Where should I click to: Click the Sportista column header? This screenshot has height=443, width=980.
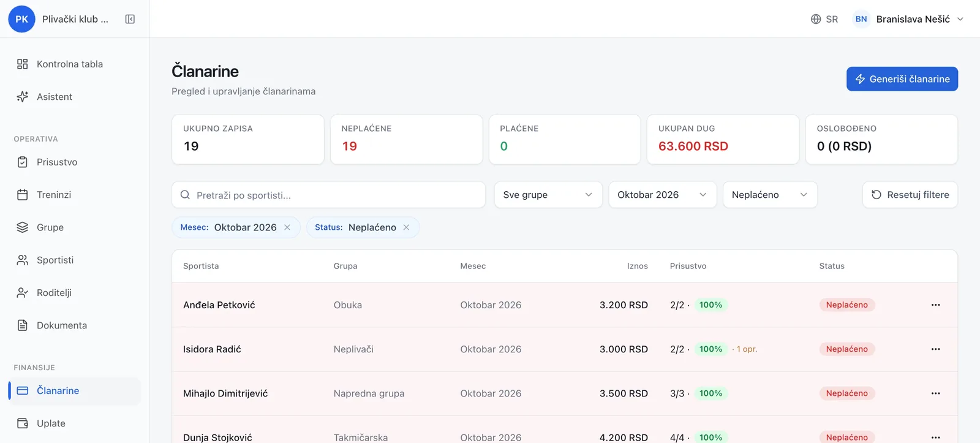click(201, 266)
